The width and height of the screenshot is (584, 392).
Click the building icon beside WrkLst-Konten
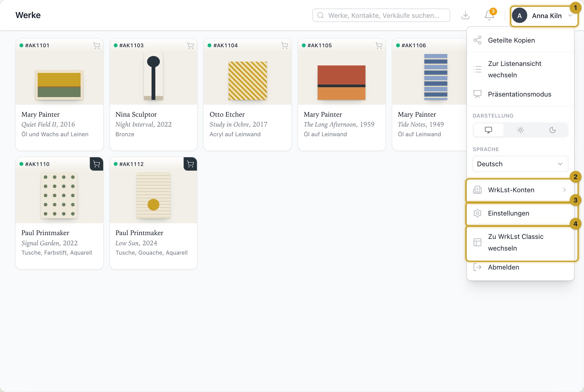coord(477,190)
